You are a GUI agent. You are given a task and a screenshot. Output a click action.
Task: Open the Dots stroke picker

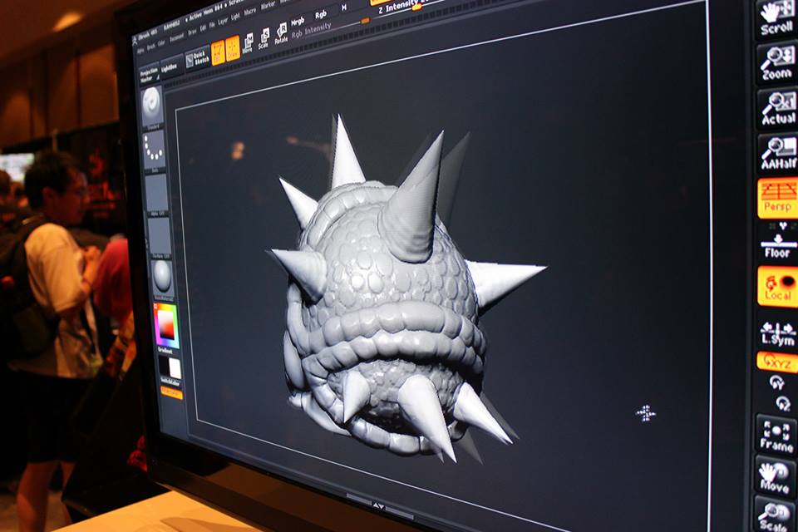pos(153,150)
